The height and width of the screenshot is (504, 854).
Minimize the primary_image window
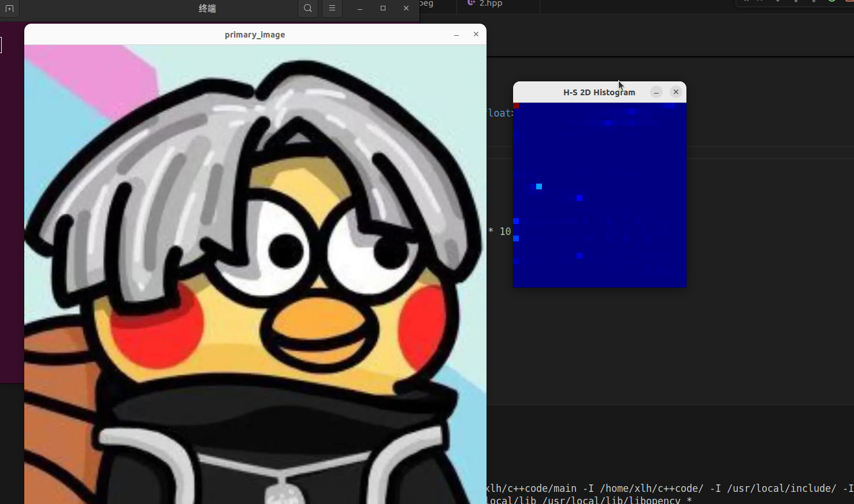point(456,35)
